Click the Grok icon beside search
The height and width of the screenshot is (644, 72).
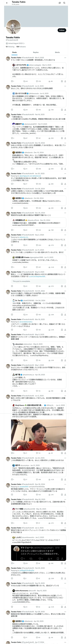click(x=60, y=3)
